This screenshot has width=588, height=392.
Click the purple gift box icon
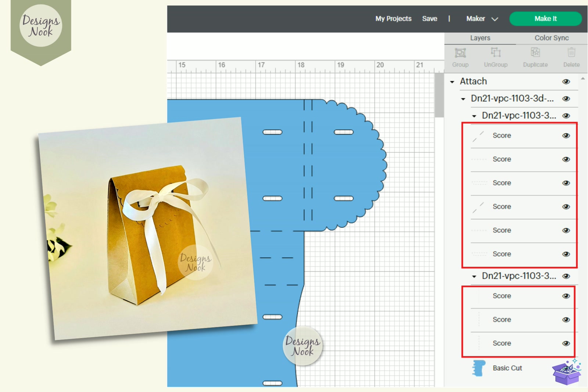tap(567, 372)
